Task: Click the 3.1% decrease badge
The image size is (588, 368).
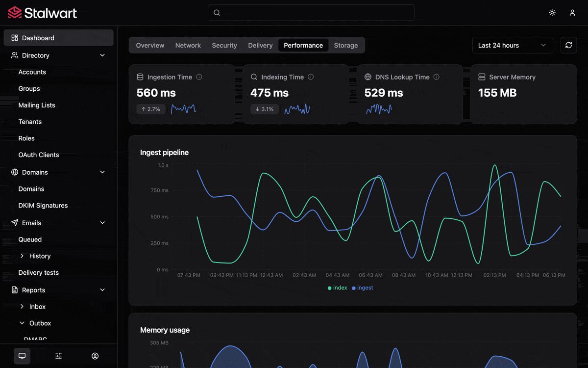Action: click(x=265, y=109)
